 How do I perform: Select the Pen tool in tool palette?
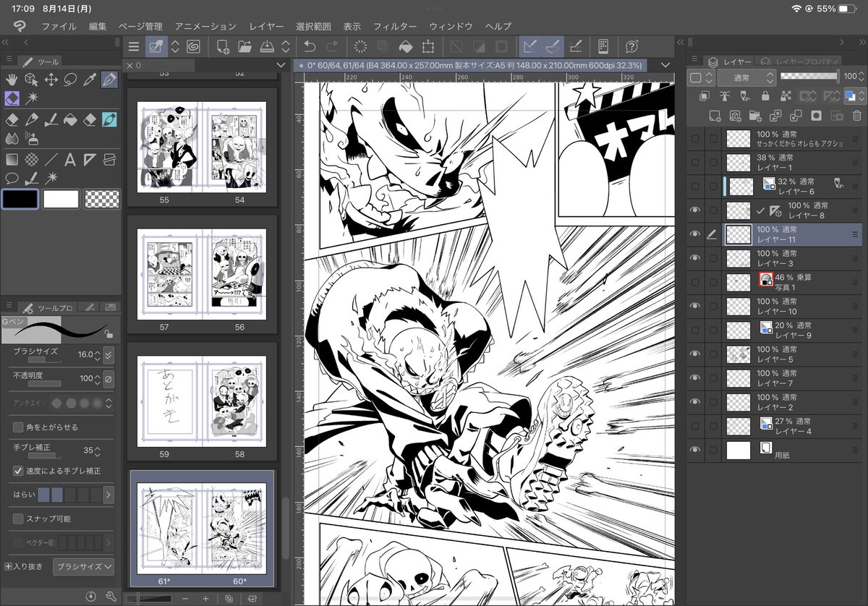pos(109,79)
